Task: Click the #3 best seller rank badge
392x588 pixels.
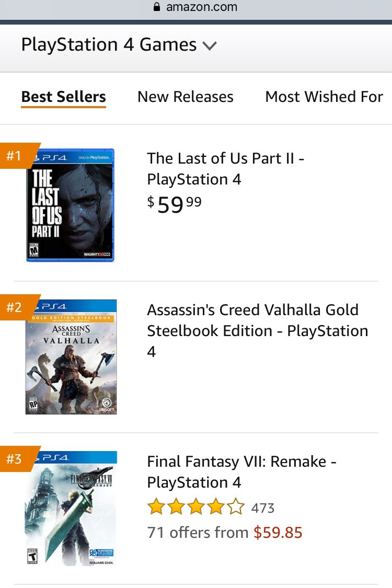Action: click(x=14, y=458)
